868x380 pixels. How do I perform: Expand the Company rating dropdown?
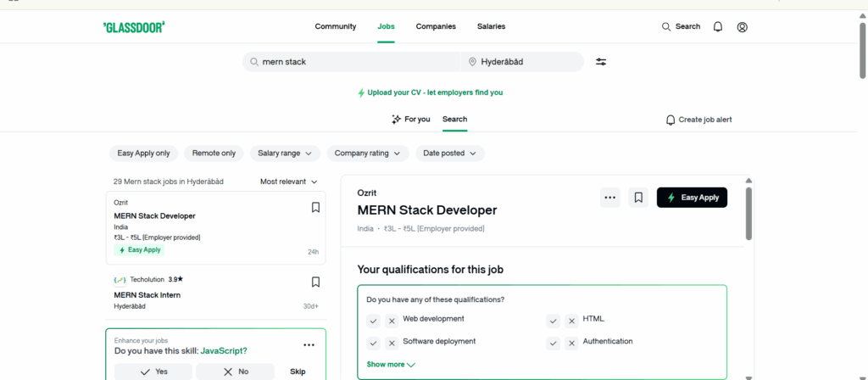[367, 154]
